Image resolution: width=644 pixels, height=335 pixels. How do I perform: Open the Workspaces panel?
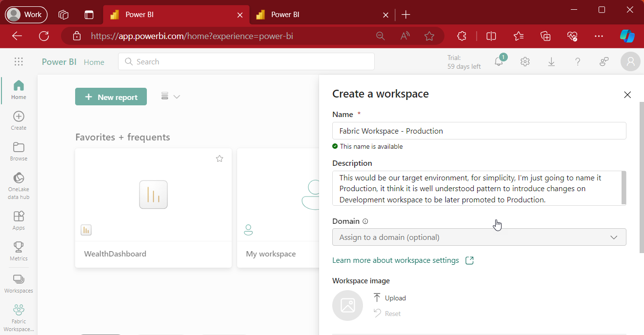click(19, 282)
